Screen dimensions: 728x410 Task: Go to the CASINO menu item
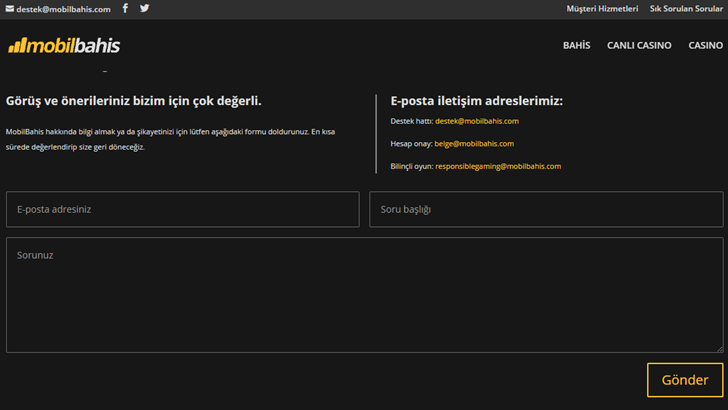click(x=706, y=46)
